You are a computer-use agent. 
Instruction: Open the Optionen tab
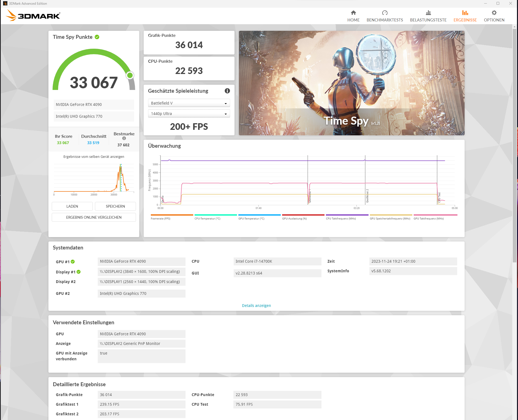coord(494,16)
